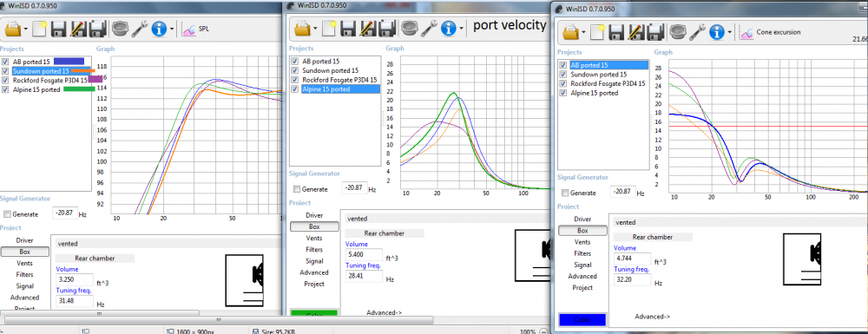Open wrench options in Cone excursion window

pos(697,32)
